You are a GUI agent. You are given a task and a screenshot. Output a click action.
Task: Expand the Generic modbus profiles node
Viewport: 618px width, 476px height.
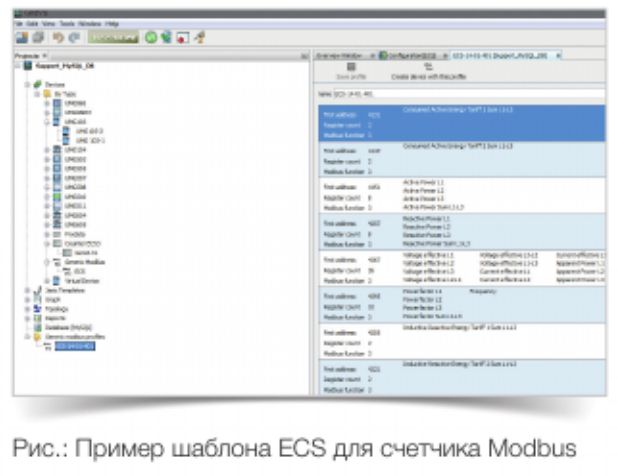tap(27, 337)
